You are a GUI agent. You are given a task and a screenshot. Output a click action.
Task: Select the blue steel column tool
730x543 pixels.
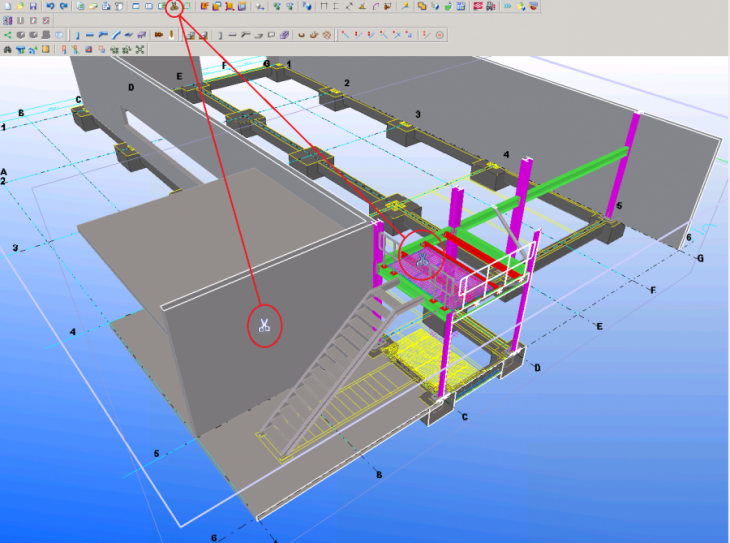(77, 35)
